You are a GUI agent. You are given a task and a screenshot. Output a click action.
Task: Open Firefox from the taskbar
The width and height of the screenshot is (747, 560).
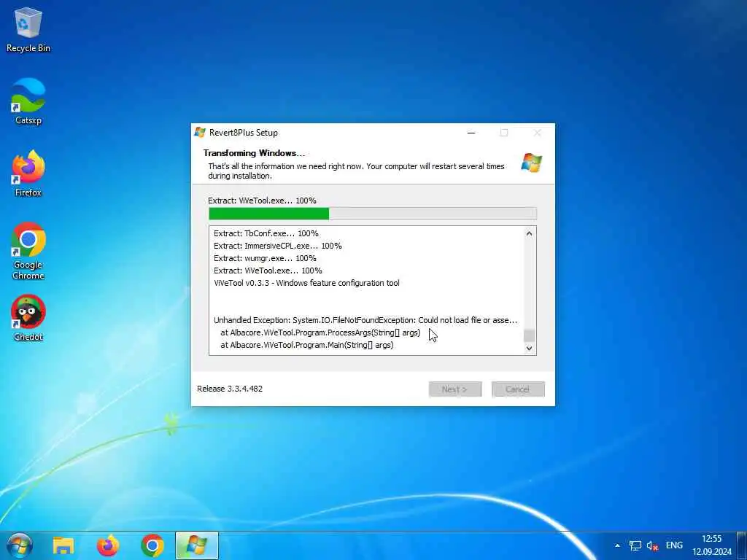(108, 545)
